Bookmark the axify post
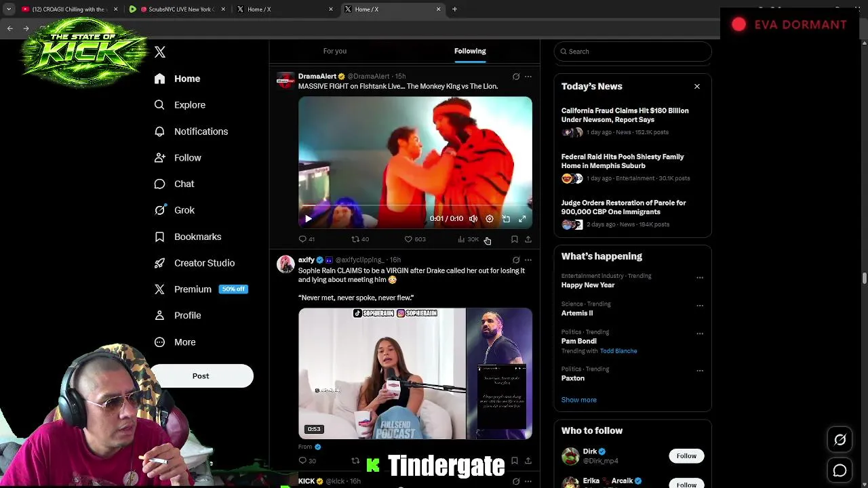Viewport: 868px width, 488px height. [x=515, y=461]
